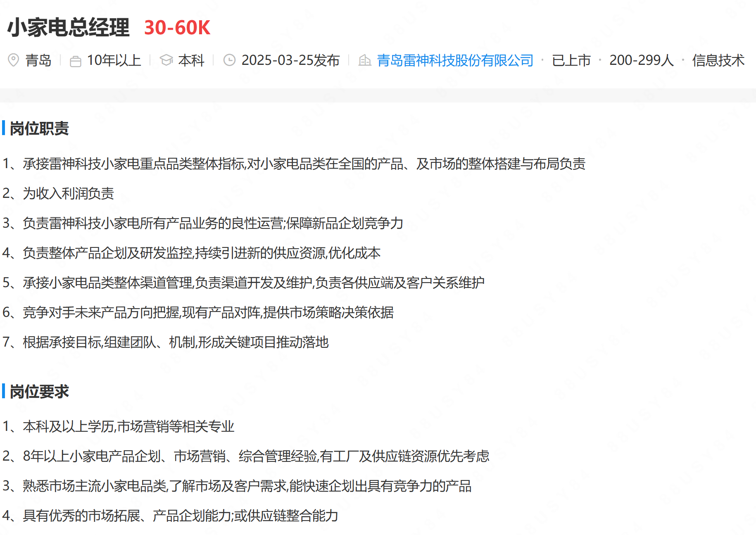Open the 青岛雷神科技股份有限公司 company link
The image size is (756, 535).
point(455,60)
